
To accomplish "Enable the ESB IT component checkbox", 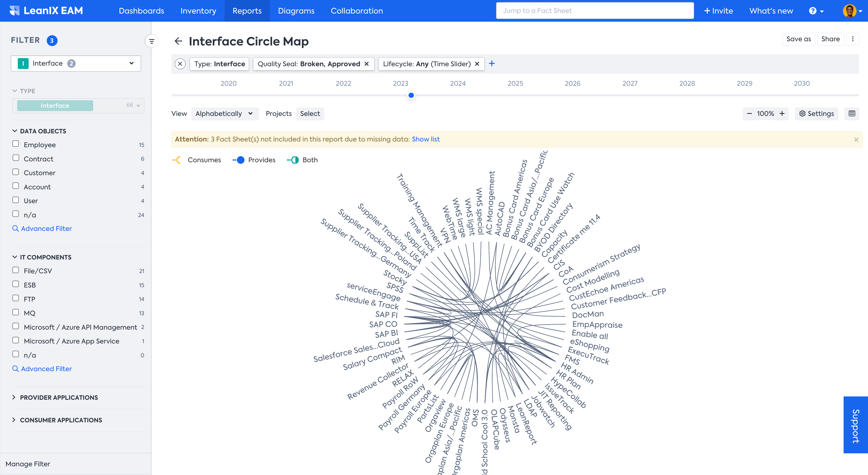I will (15, 284).
